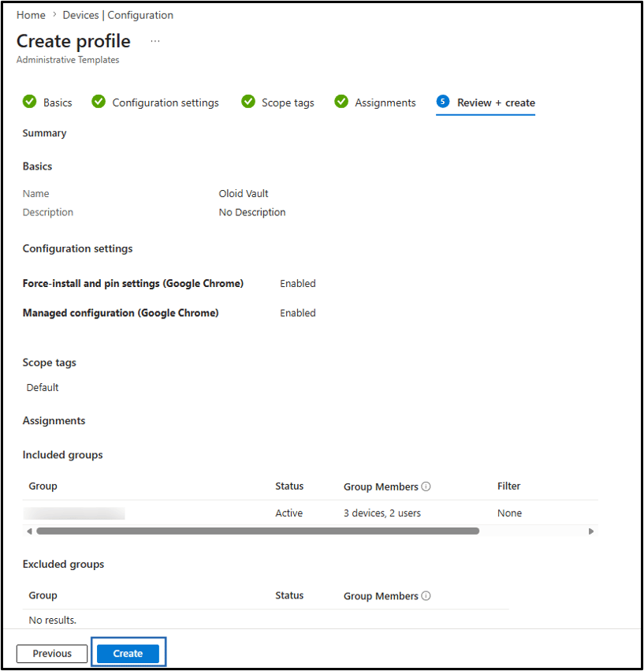
Task: Click the Managed configuration (Google Chrome) label
Action: pyautogui.click(x=121, y=313)
